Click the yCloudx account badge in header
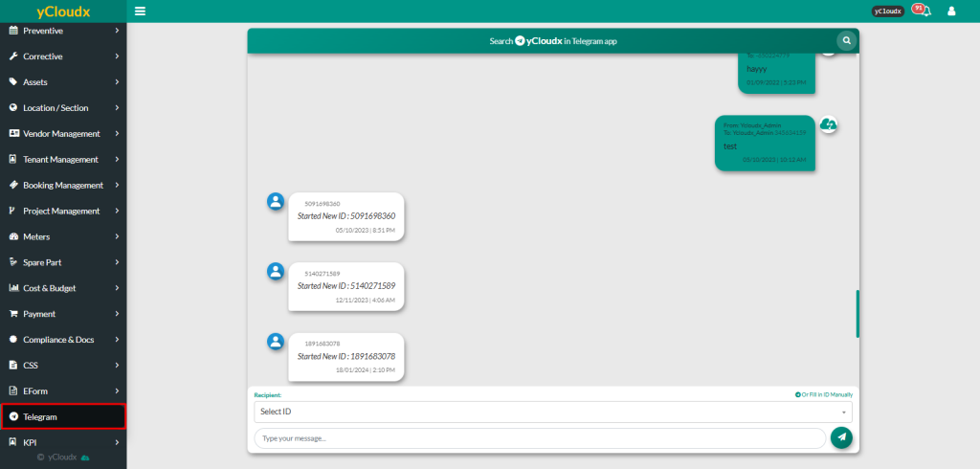 click(887, 11)
